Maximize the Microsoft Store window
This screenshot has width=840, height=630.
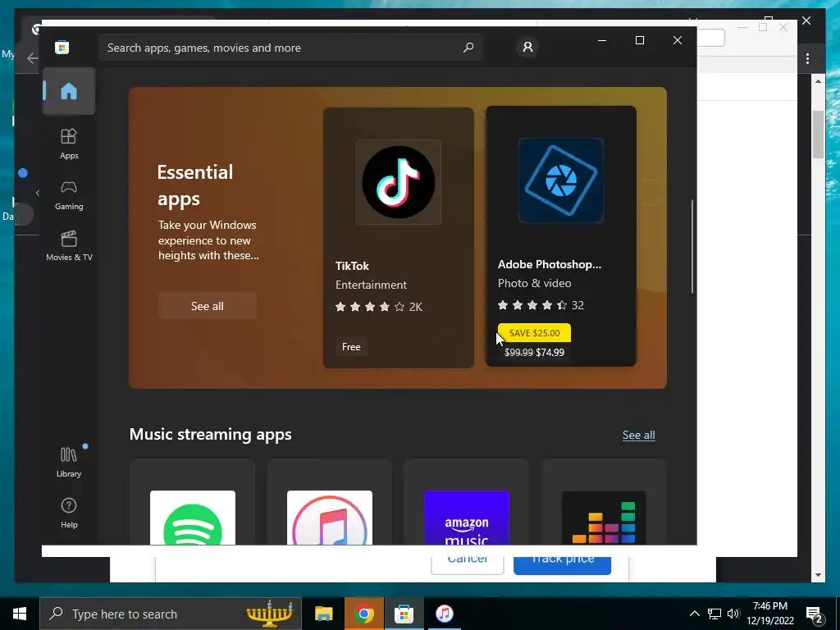640,41
